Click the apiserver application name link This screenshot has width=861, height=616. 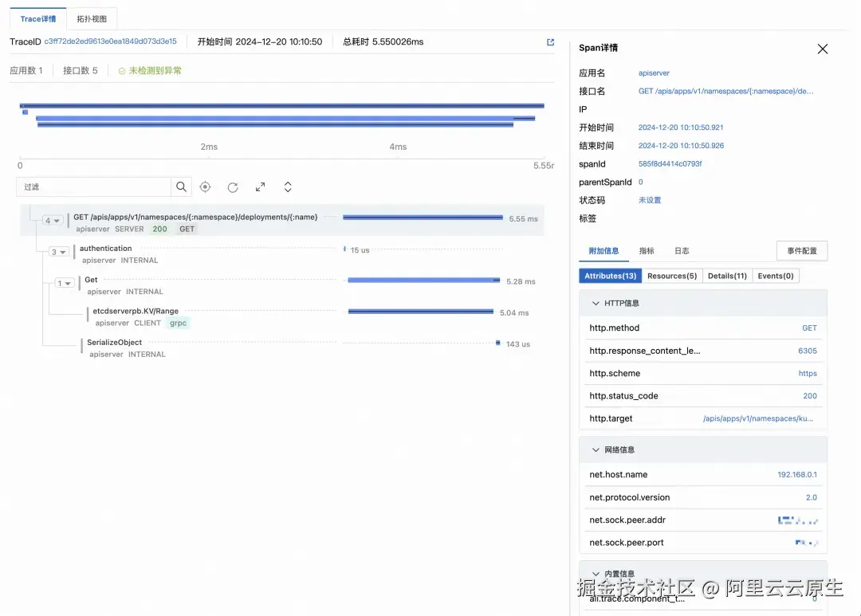(x=654, y=73)
